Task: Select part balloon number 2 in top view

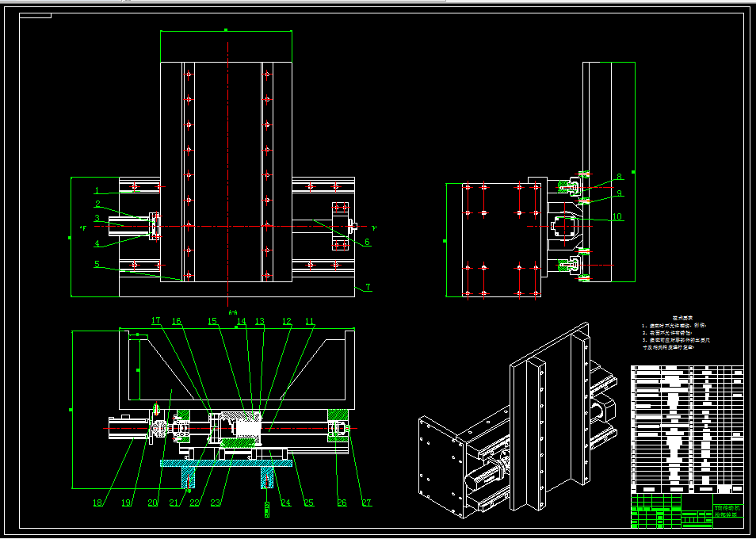Action: (x=97, y=204)
